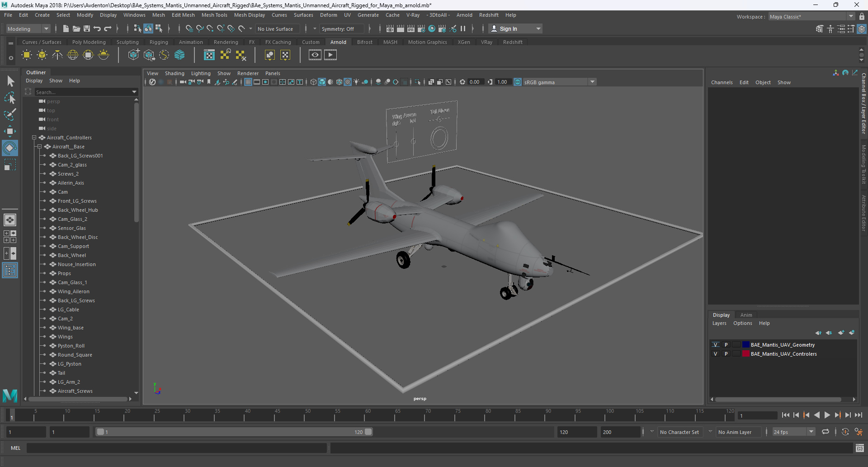Go to the start of playback range
Image resolution: width=868 pixels, height=467 pixels.
pyautogui.click(x=786, y=415)
